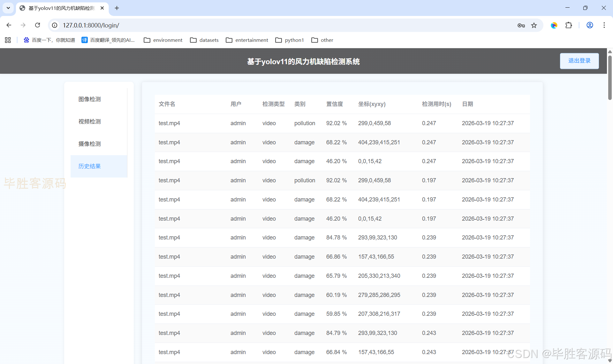Switch to 视频检测 in sidebar
The image size is (613, 364).
click(99, 122)
